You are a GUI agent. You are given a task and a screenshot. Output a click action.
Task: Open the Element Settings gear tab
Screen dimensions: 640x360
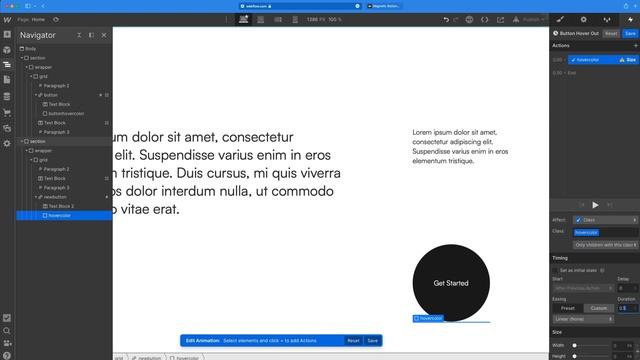coord(583,19)
